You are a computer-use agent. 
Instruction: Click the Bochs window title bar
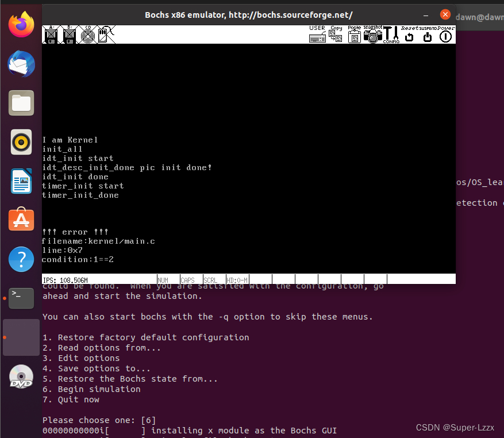tap(248, 15)
